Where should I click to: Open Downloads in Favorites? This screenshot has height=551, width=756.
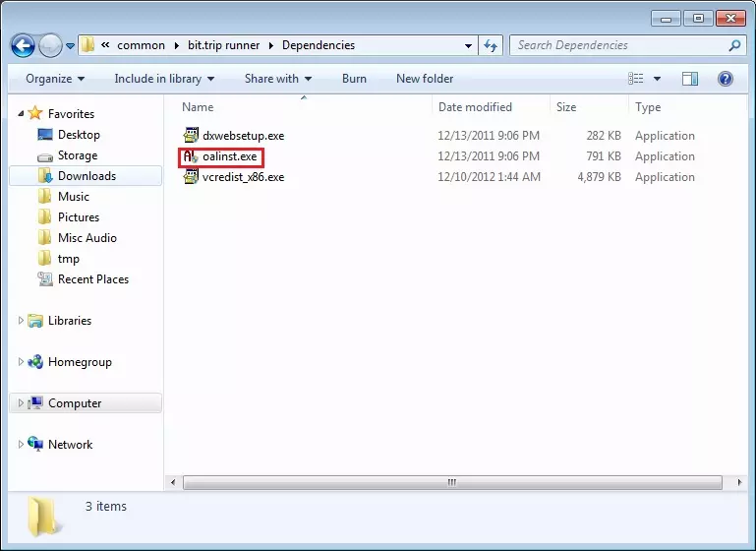point(87,176)
